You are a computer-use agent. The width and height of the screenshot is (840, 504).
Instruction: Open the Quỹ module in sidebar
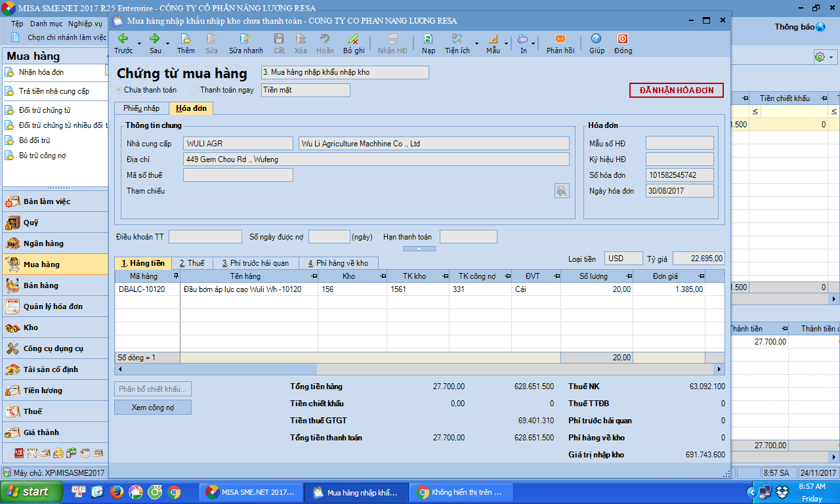click(55, 222)
